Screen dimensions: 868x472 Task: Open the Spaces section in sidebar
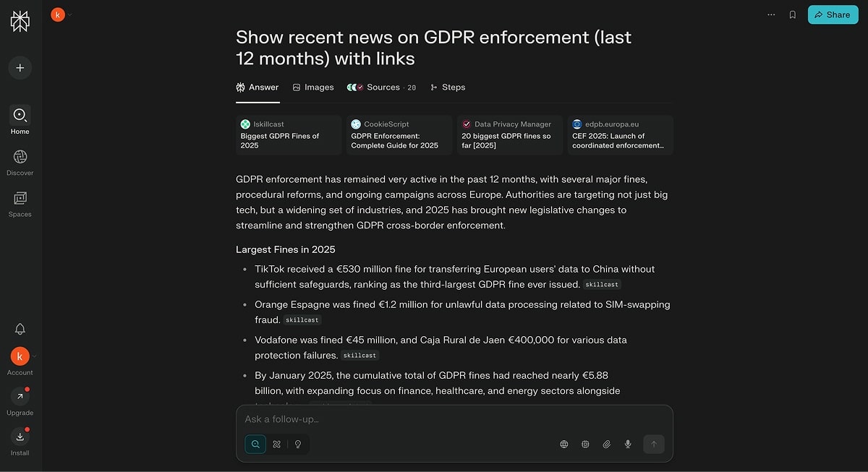coord(20,203)
